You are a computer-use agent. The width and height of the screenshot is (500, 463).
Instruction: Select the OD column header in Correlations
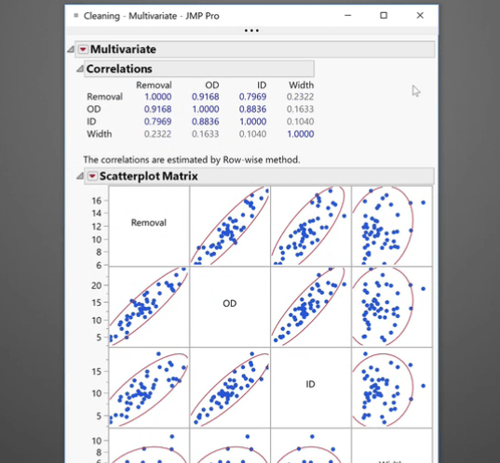[x=212, y=85]
